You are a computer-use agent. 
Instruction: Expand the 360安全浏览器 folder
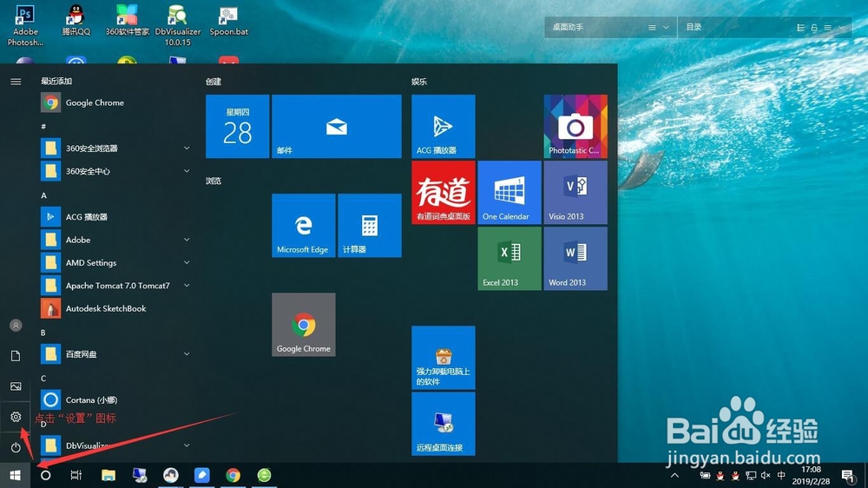tap(187, 148)
